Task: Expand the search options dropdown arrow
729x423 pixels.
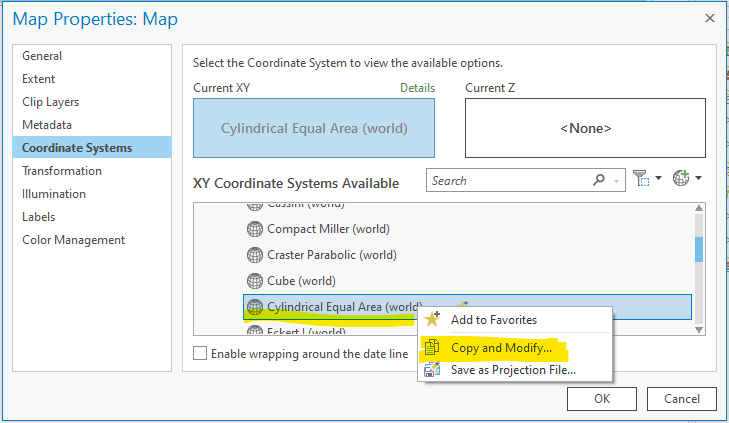Action: click(x=618, y=181)
